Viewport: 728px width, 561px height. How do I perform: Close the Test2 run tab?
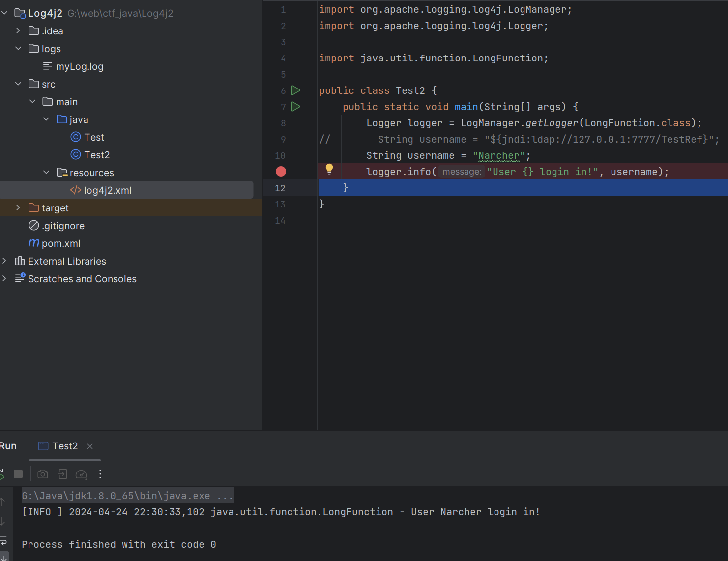(90, 446)
